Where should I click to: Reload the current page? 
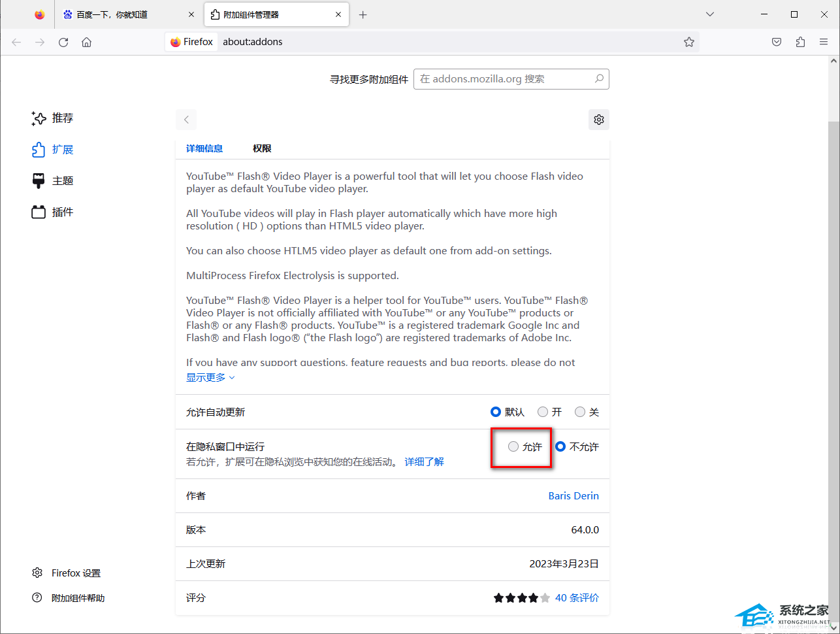[63, 42]
